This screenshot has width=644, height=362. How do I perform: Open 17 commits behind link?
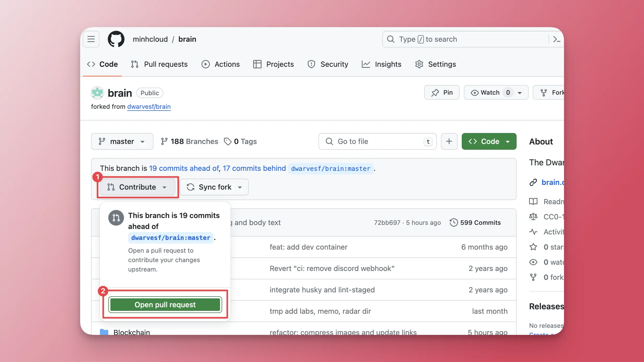click(254, 168)
